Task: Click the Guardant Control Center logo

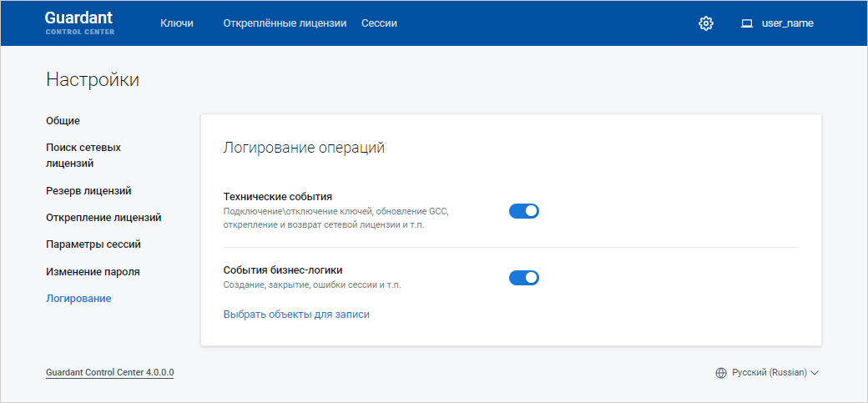Action: pos(79,23)
